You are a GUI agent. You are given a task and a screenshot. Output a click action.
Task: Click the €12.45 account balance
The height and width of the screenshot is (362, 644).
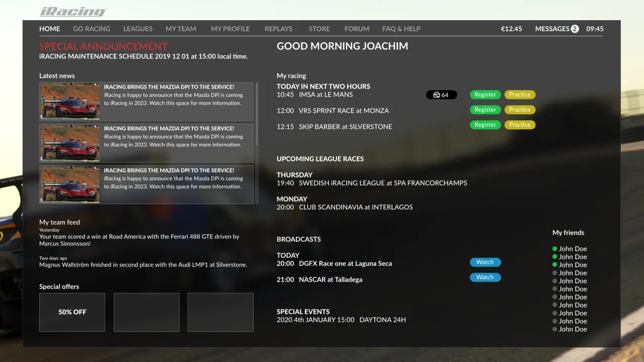tap(511, 29)
